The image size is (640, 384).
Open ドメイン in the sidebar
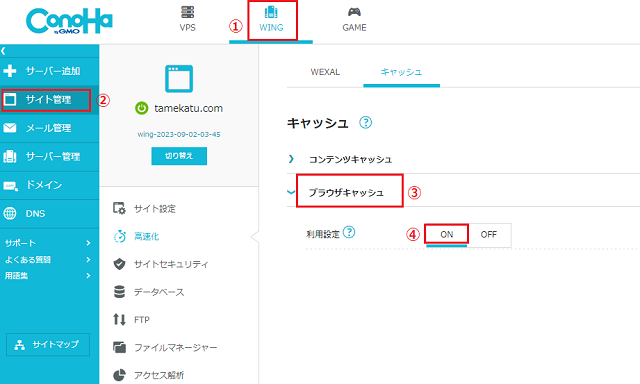(x=44, y=185)
